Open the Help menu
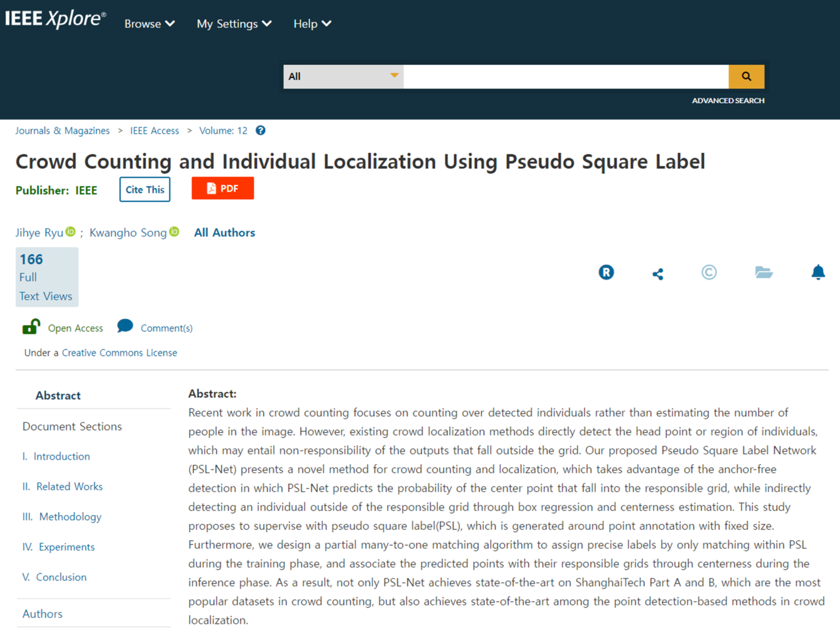Image resolution: width=840 pixels, height=631 pixels. [x=312, y=24]
